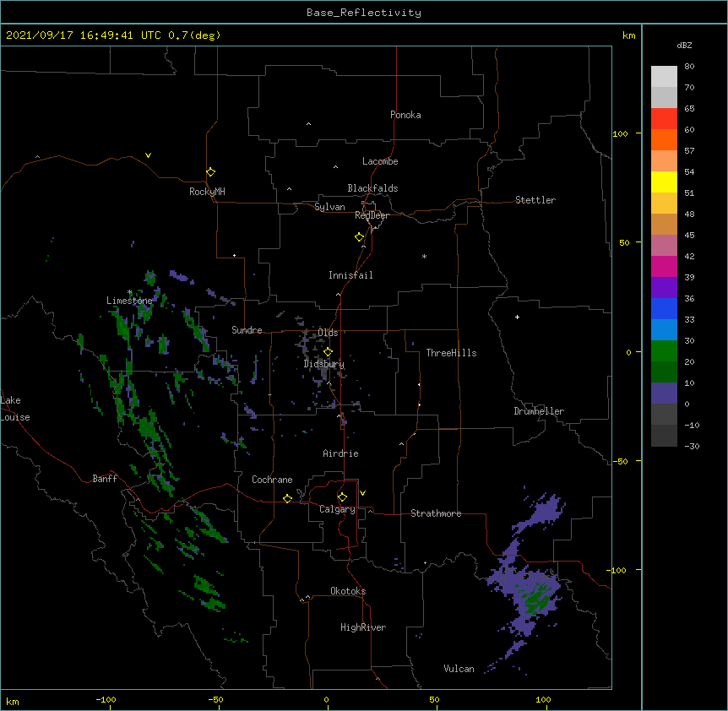Click the Sundre town label
This screenshot has width=728, height=711.
[247, 330]
